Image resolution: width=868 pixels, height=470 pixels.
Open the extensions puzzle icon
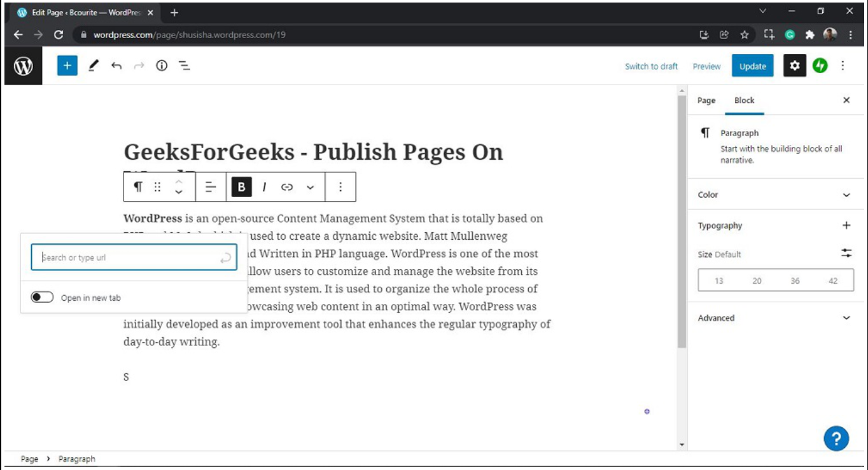(809, 35)
